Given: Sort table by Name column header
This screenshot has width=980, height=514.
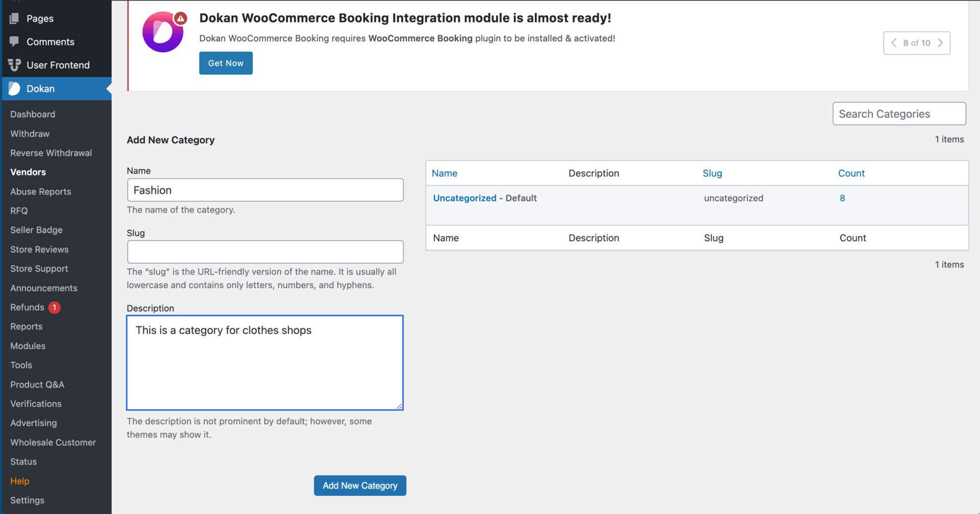Looking at the screenshot, I should click(445, 173).
